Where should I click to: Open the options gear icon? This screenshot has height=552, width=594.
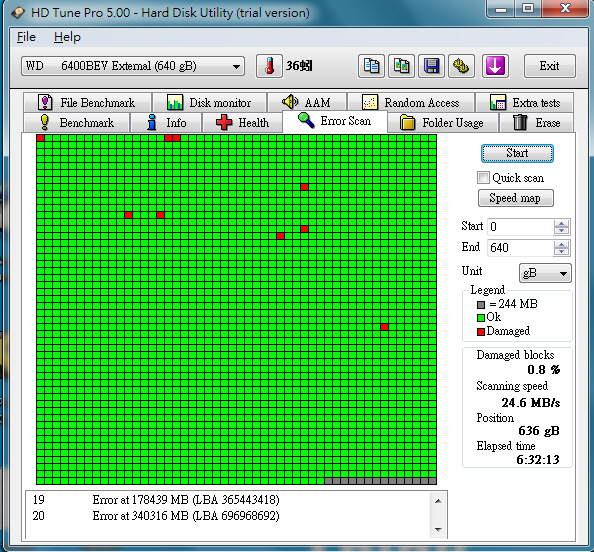[461, 66]
